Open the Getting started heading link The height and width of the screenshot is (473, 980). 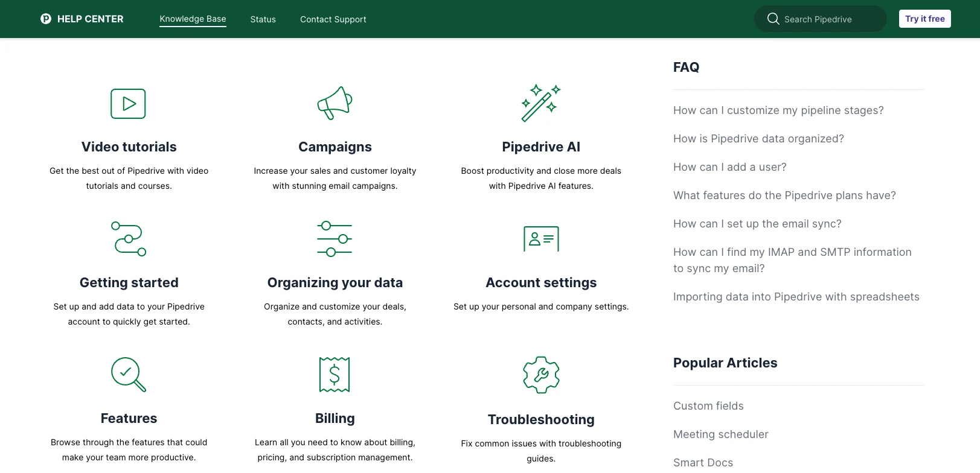(129, 282)
